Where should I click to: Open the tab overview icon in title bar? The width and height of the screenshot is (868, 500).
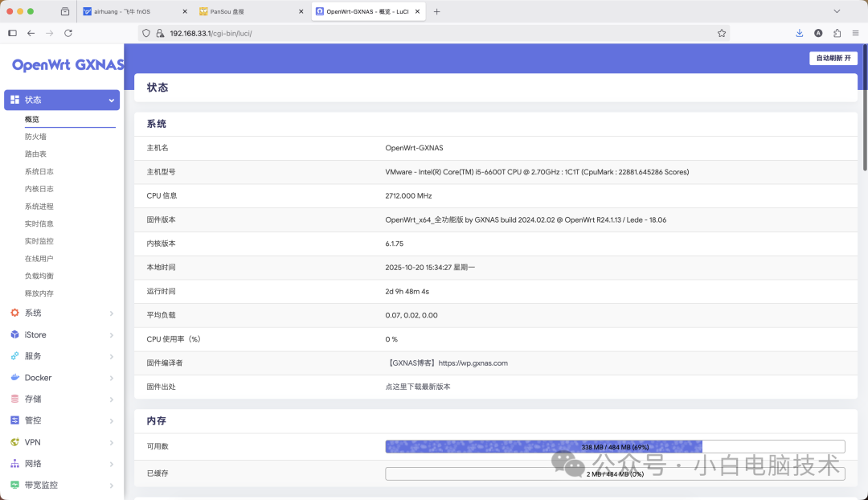[65, 11]
